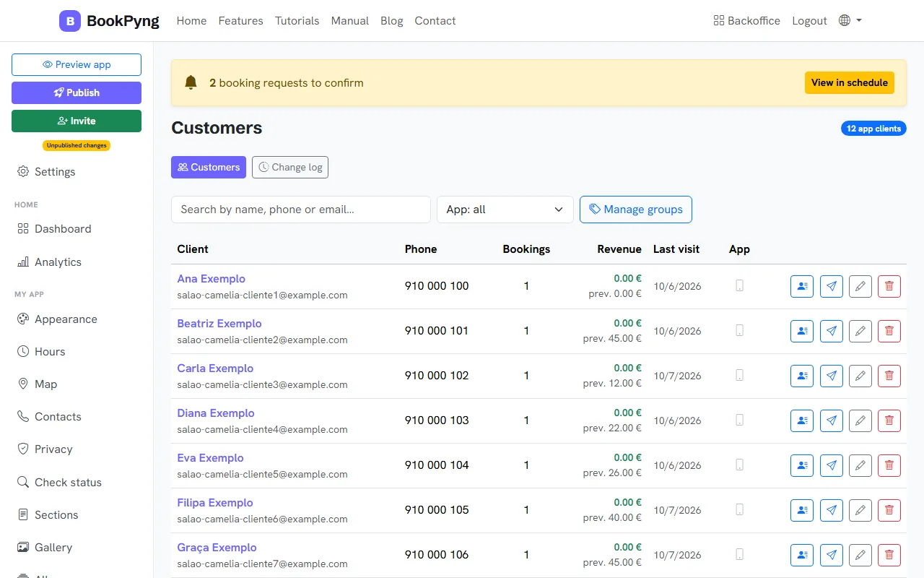Open Analytics in the sidebar
This screenshot has width=924, height=578.
point(50,262)
